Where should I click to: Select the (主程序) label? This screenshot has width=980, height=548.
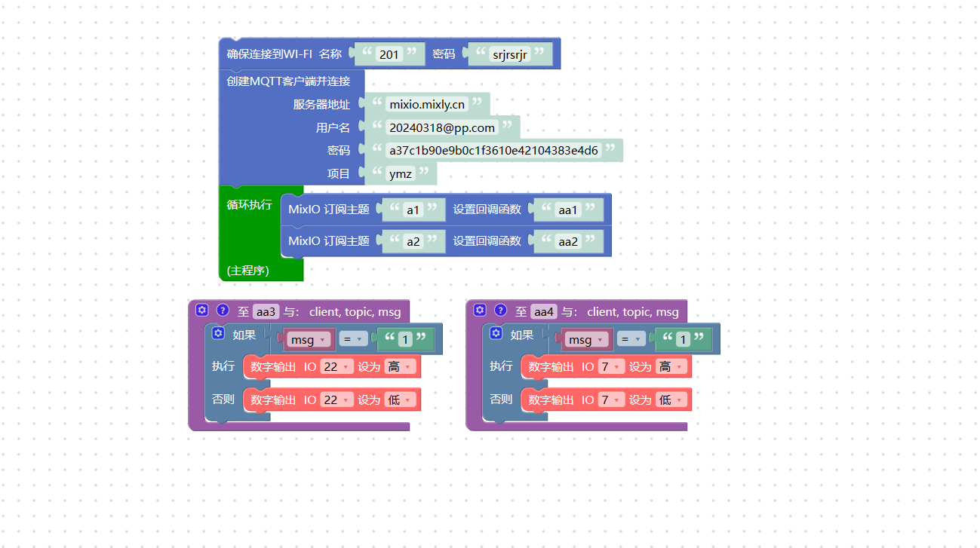[x=247, y=270]
